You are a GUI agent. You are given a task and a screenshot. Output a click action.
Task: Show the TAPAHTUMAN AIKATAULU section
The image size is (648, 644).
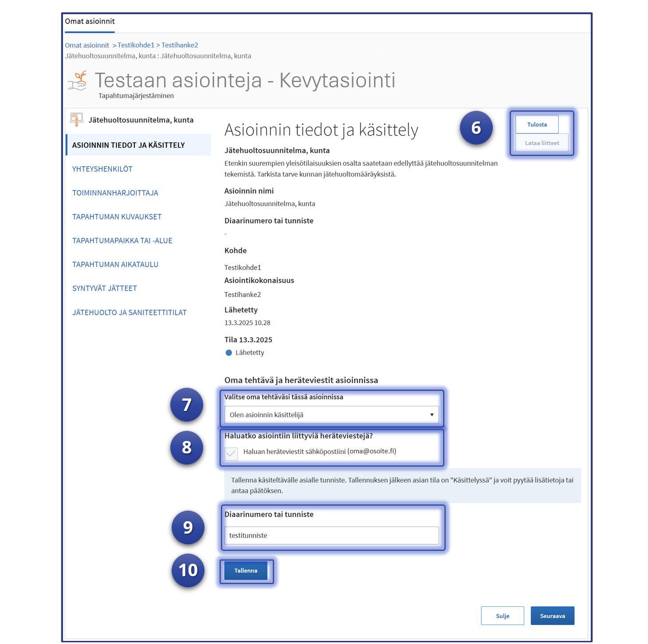(x=115, y=265)
